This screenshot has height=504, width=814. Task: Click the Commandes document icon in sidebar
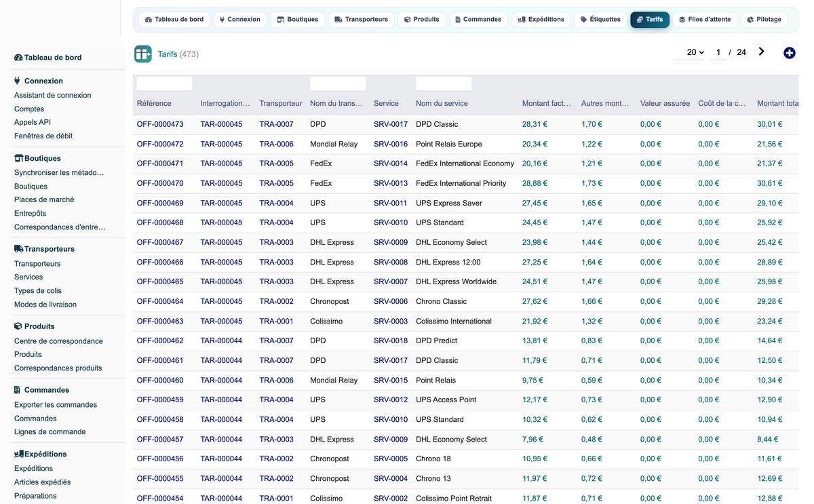pyautogui.click(x=18, y=390)
